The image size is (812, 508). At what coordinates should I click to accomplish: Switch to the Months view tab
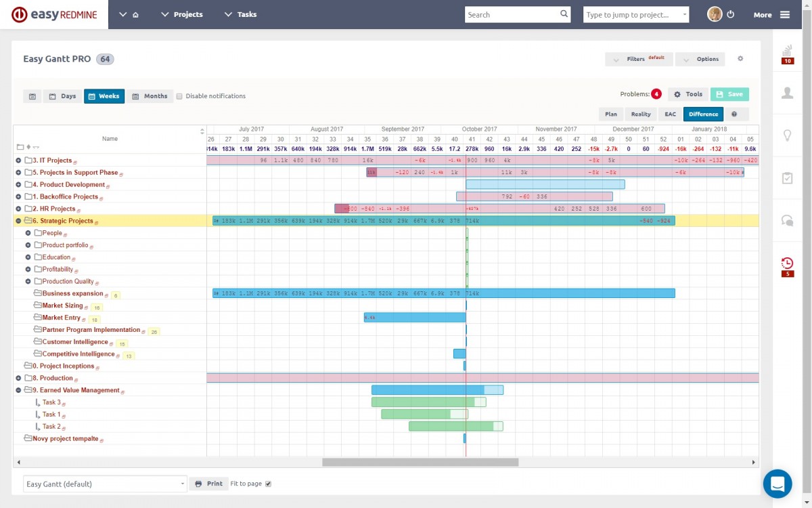[150, 96]
